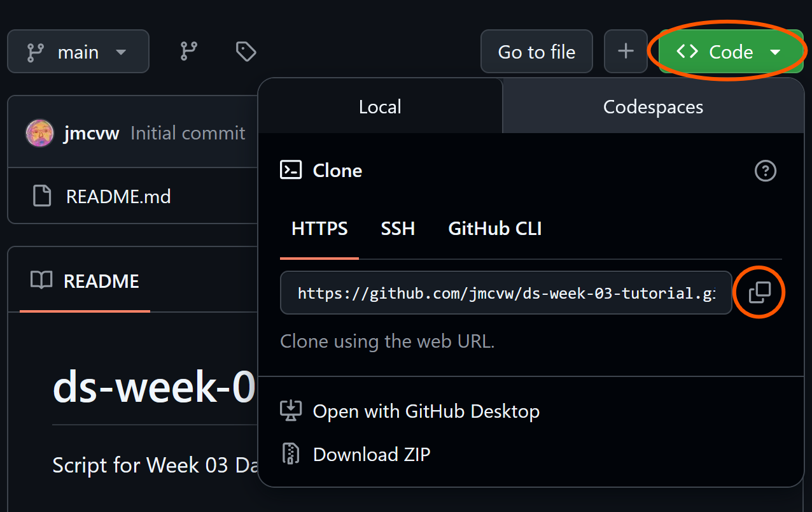Click the Download ZIP archive icon
The image size is (812, 512).
pos(291,454)
